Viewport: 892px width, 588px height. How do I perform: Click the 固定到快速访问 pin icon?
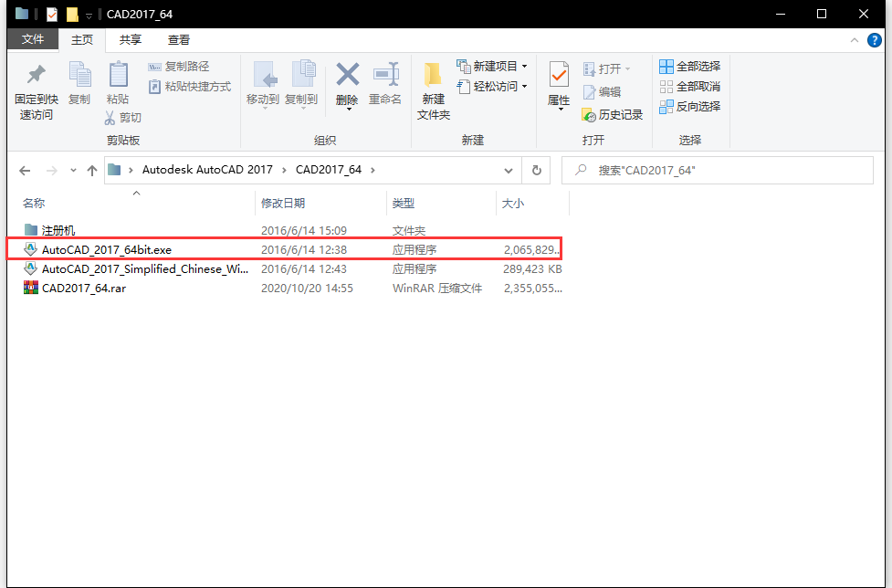[x=36, y=75]
